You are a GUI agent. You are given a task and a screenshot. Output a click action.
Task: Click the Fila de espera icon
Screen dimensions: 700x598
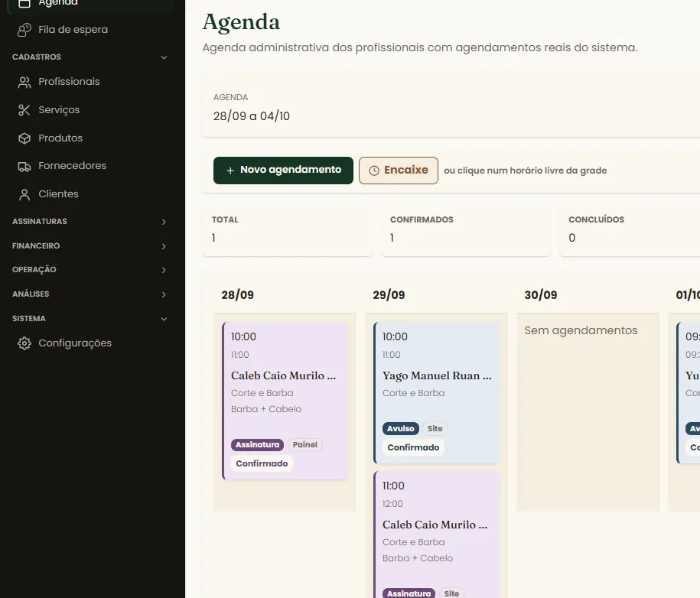click(24, 30)
